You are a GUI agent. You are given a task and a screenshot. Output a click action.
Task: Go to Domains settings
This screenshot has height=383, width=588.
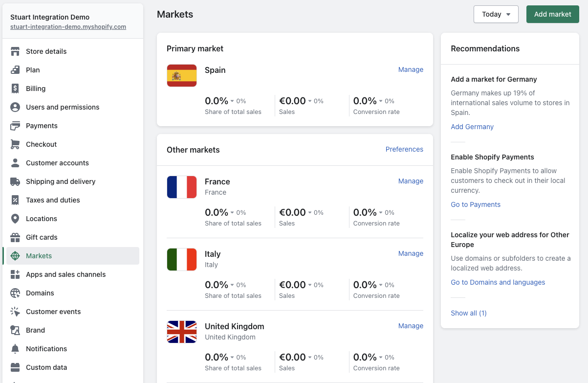(73, 293)
